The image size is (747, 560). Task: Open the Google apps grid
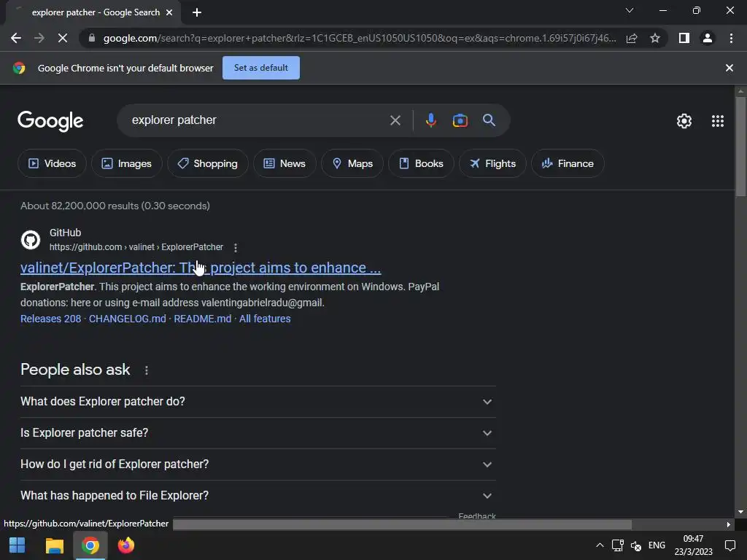(x=718, y=121)
